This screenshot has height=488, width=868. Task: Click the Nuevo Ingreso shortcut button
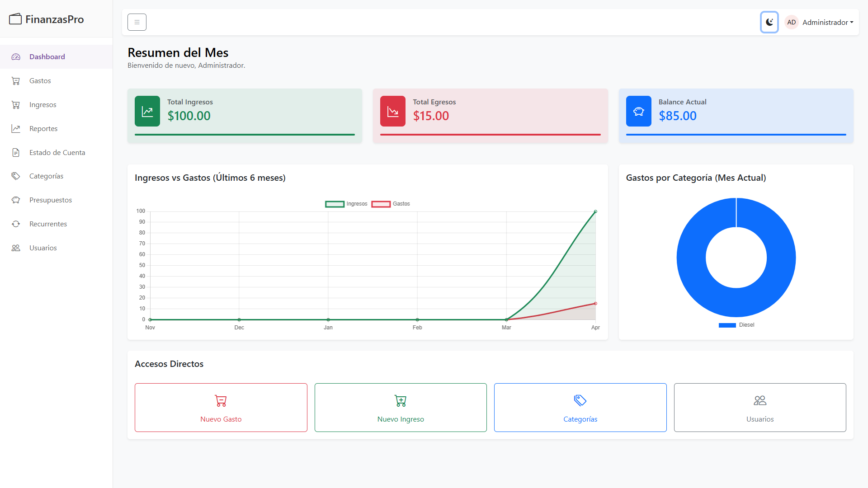coord(401,408)
